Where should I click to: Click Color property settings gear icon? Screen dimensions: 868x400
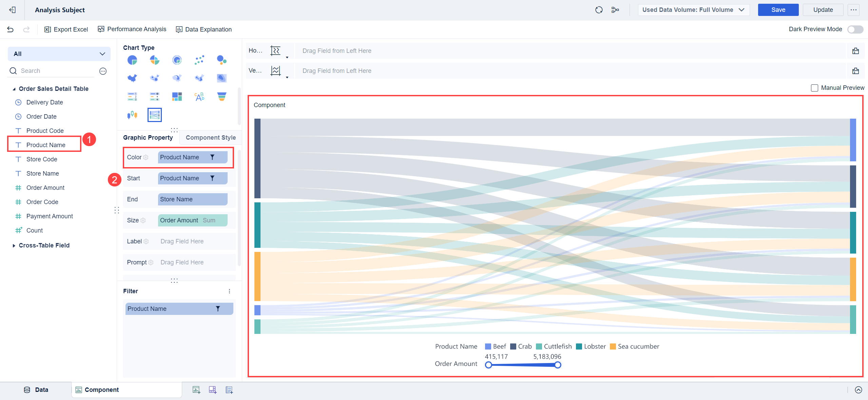point(146,158)
